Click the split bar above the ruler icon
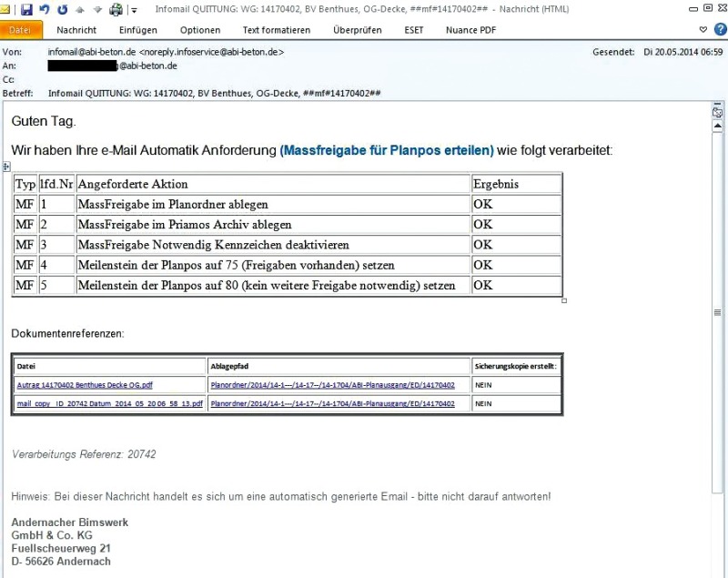 click(717, 104)
